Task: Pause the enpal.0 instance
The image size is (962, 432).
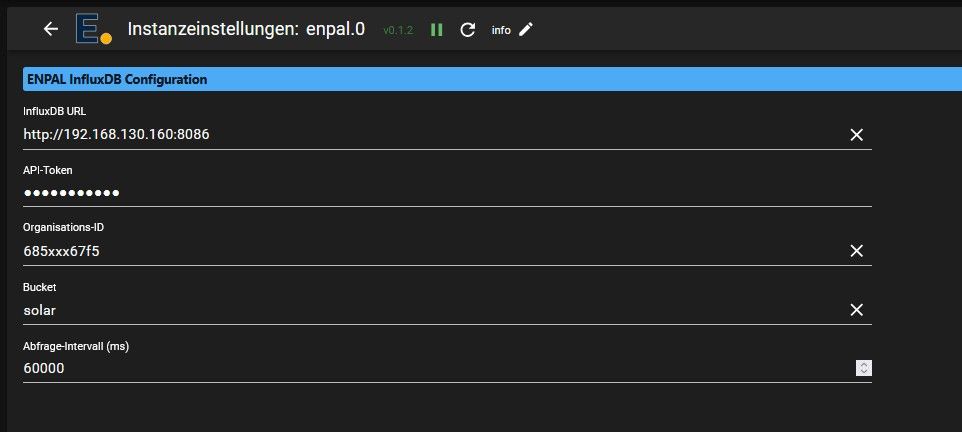Action: (x=436, y=30)
